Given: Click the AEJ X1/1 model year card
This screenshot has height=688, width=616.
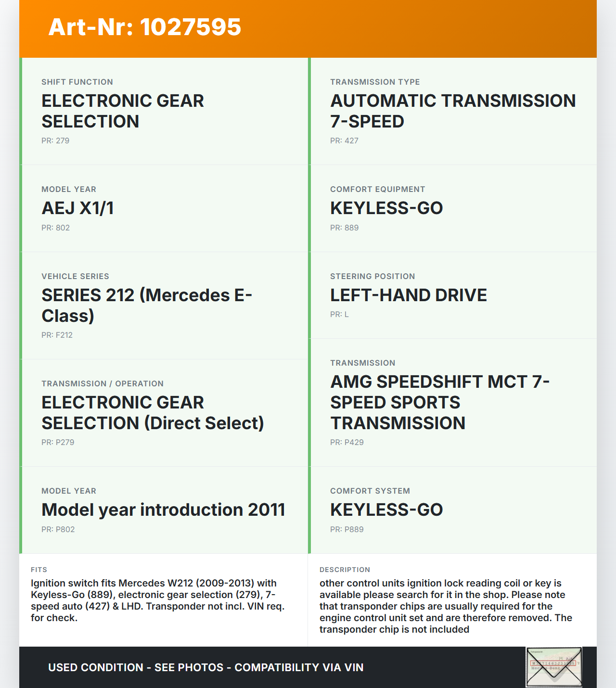Looking at the screenshot, I should 164,208.
